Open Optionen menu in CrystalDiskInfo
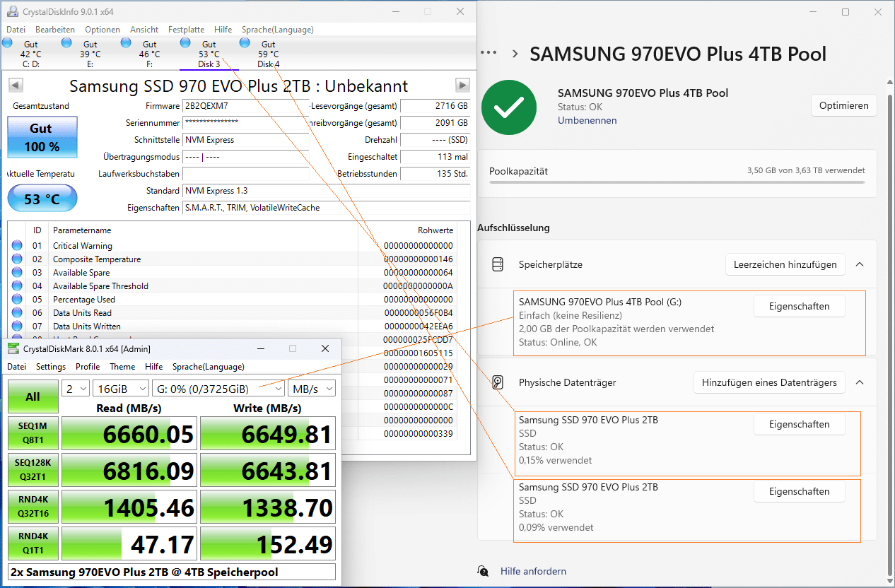Image resolution: width=895 pixels, height=588 pixels. click(103, 30)
